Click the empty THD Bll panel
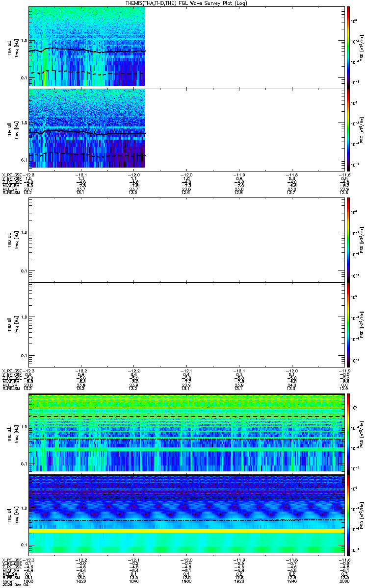 [185, 324]
